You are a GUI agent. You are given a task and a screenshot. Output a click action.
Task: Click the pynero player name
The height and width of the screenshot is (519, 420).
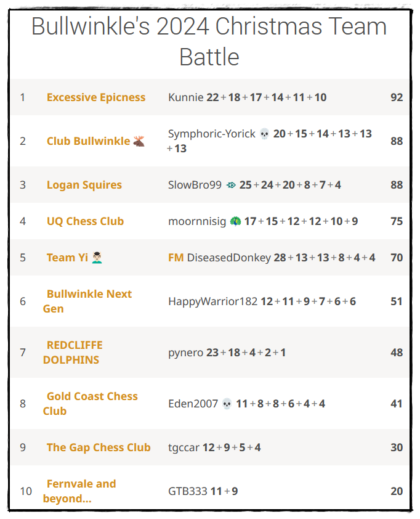(185, 353)
